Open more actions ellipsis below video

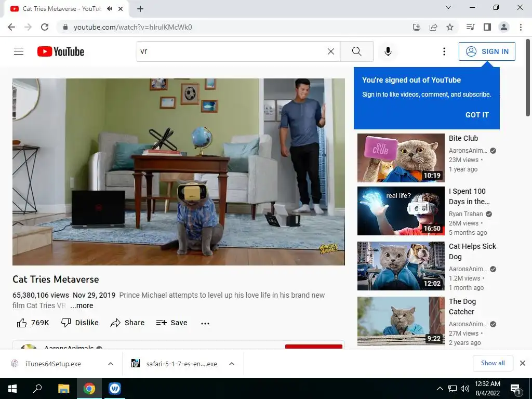(205, 323)
